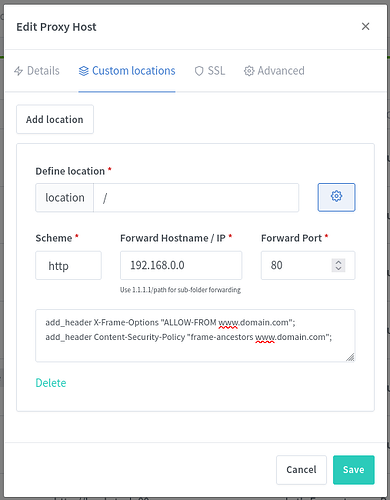The image size is (390, 500).
Task: Click the gear icon for Advanced tab
Action: pyautogui.click(x=249, y=71)
